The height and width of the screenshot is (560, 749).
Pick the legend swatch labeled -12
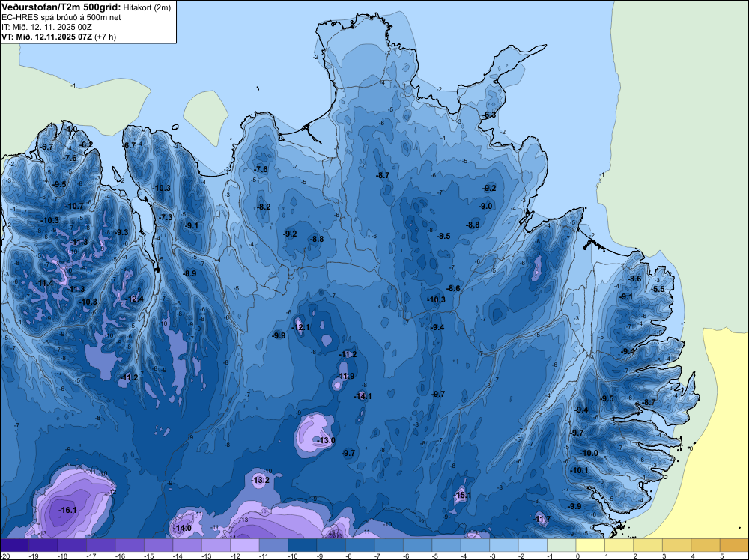click(245, 545)
